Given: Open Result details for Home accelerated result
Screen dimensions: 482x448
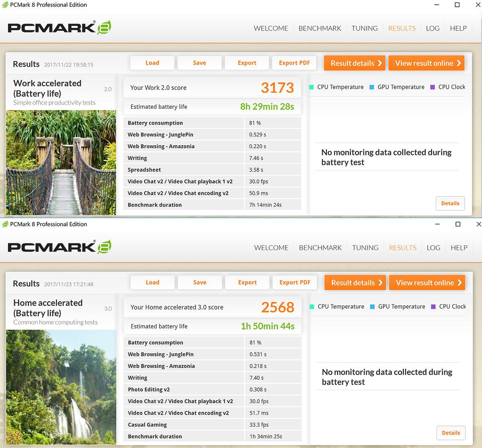Looking at the screenshot, I should [355, 283].
